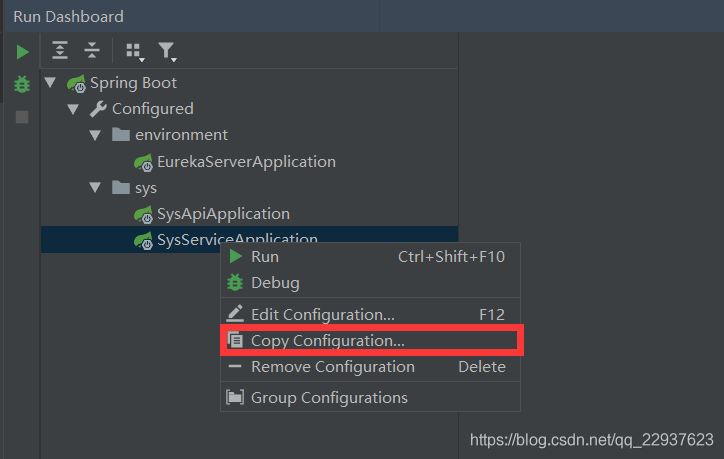Select the sys folder label

[146, 188]
